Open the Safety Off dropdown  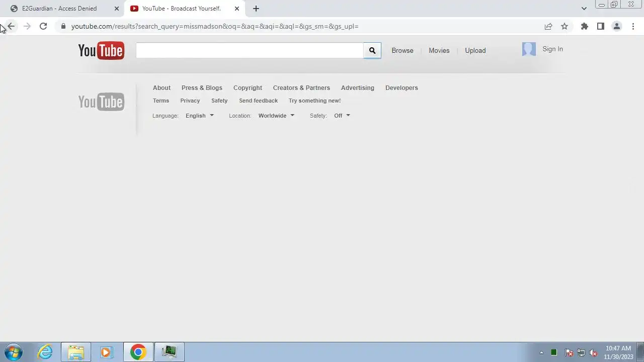pyautogui.click(x=342, y=116)
